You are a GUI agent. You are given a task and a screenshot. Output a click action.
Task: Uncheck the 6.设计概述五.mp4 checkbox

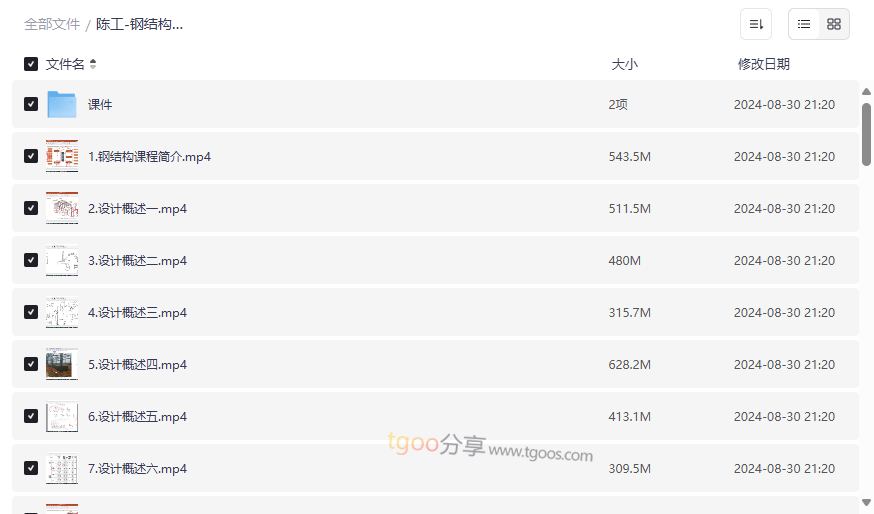point(31,416)
